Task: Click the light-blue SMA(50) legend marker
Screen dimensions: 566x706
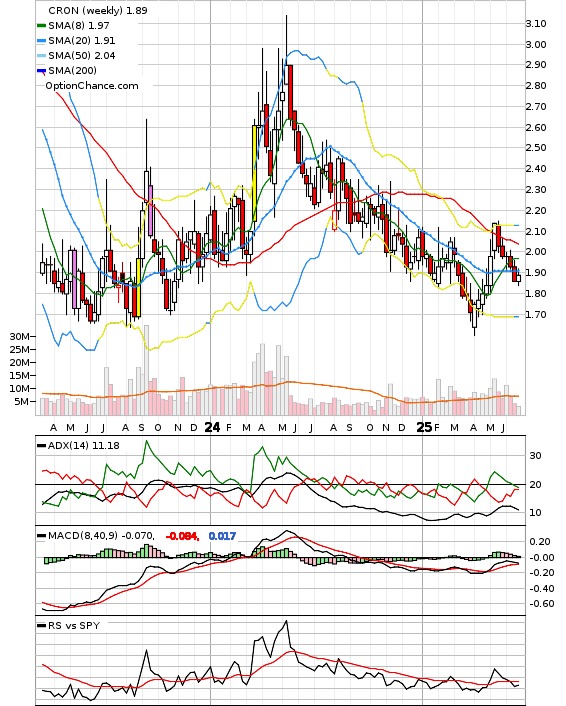Action: click(x=41, y=56)
